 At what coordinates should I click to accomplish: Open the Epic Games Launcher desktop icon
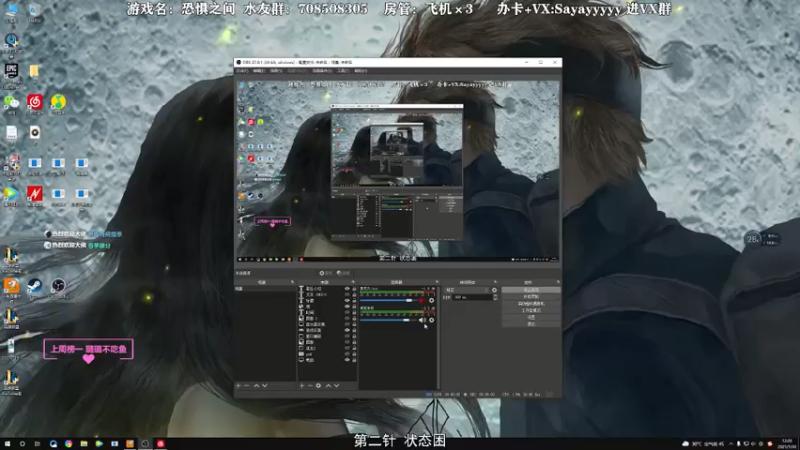[11, 71]
